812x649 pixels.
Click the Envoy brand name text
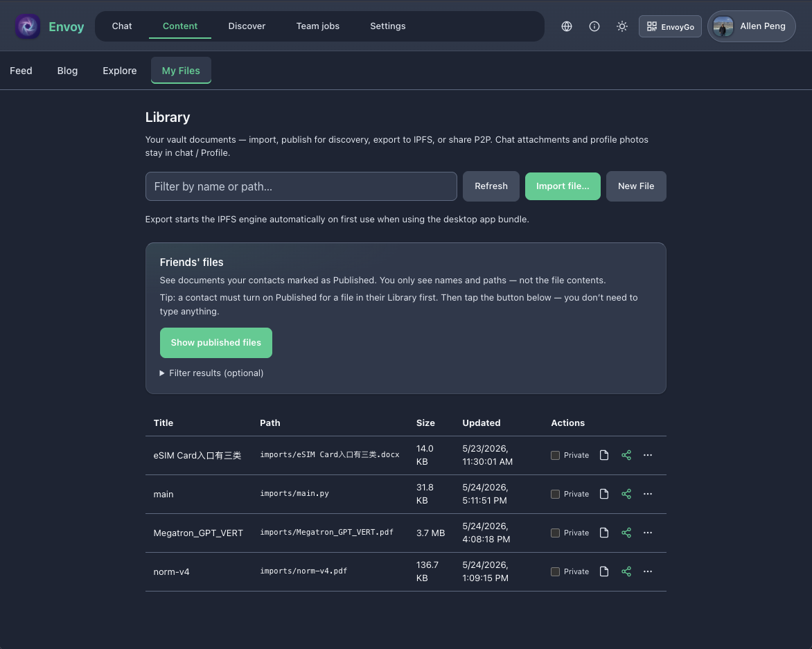coord(67,27)
